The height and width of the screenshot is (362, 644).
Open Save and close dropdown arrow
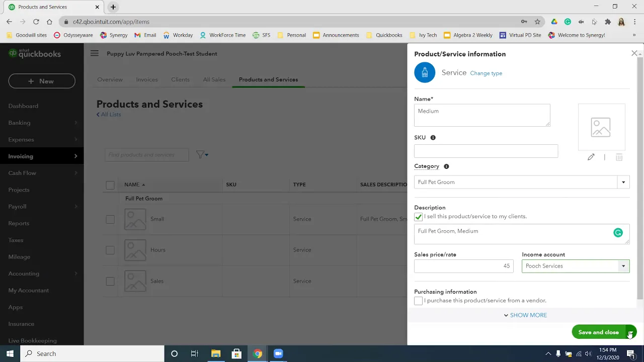click(x=631, y=332)
